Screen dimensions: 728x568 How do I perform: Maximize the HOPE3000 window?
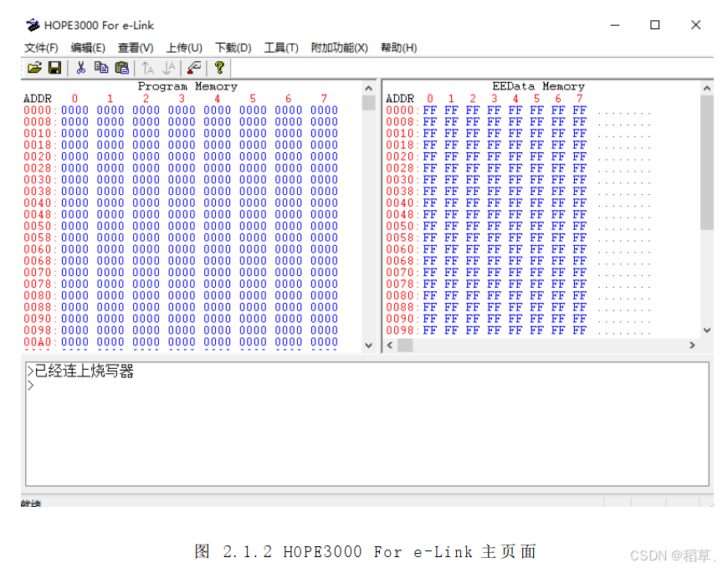(x=654, y=25)
